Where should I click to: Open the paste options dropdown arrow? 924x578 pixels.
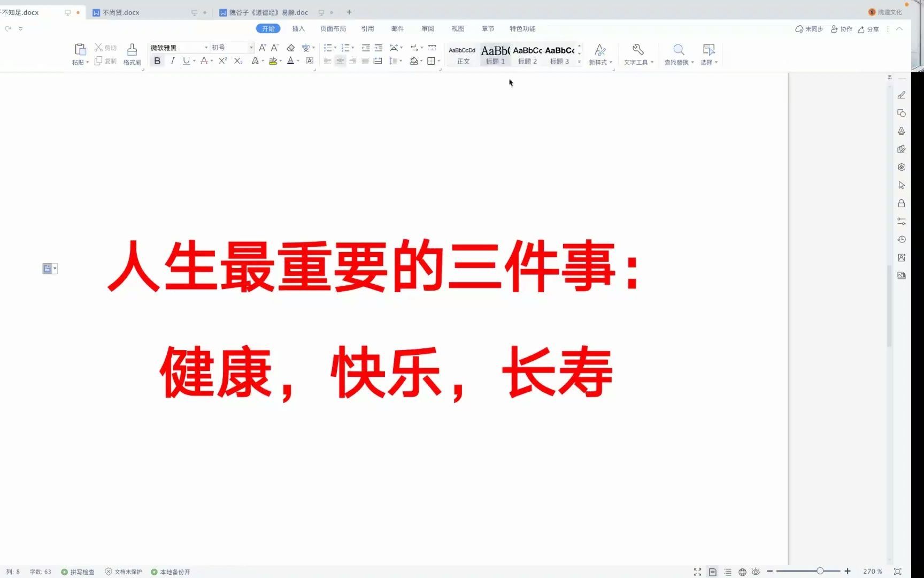coord(88,63)
